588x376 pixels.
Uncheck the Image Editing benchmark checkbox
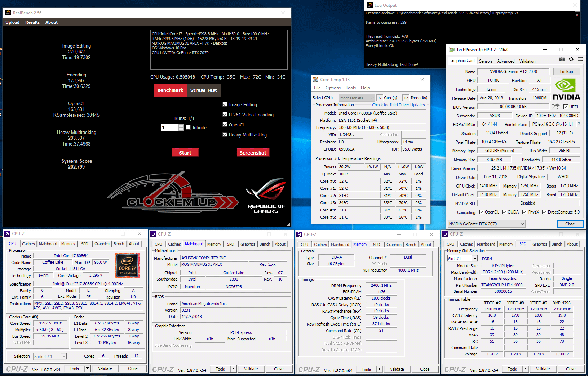click(x=225, y=104)
